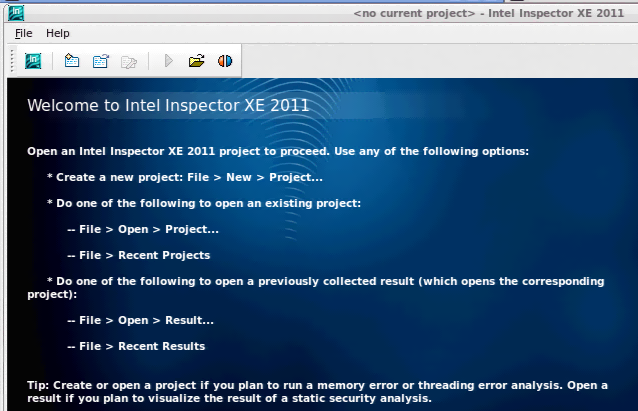
Task: Click the Compare Results toolbar icon
Action: 225,61
